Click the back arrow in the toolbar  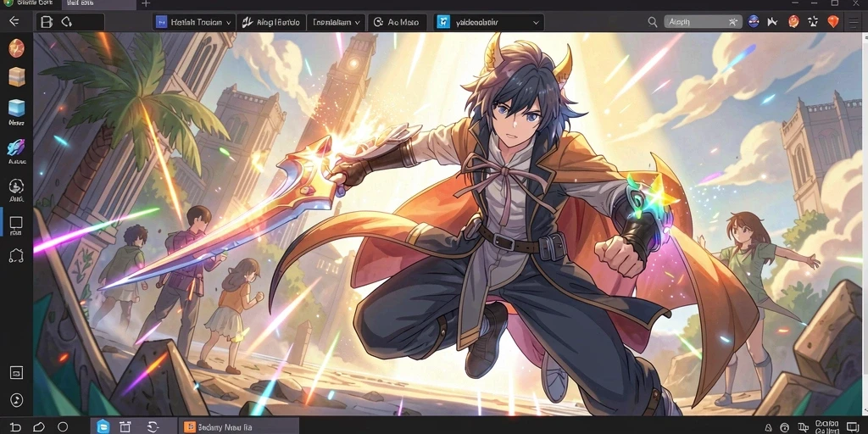[14, 21]
